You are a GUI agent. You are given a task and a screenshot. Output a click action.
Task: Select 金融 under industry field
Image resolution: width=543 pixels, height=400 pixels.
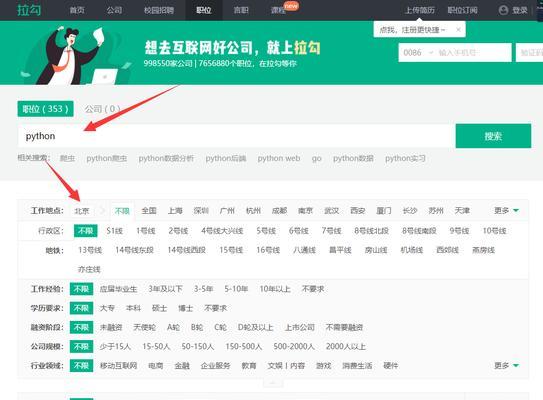coord(182,365)
